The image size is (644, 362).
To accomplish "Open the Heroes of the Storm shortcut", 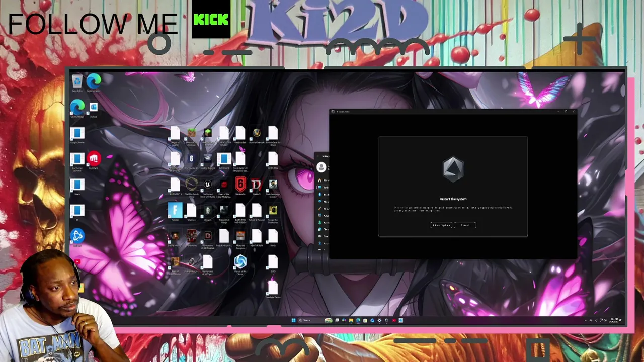I will point(240,264).
